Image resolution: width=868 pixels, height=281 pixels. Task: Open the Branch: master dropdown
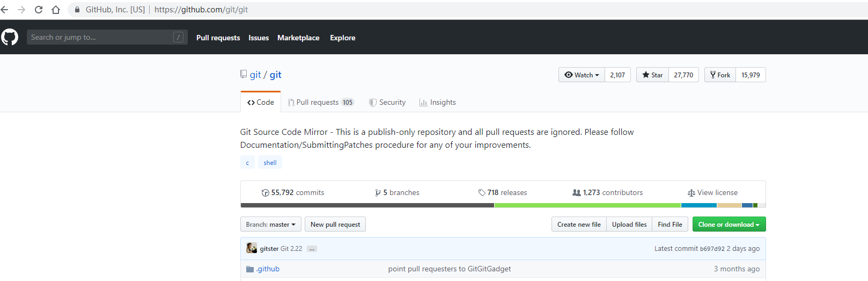(x=271, y=224)
